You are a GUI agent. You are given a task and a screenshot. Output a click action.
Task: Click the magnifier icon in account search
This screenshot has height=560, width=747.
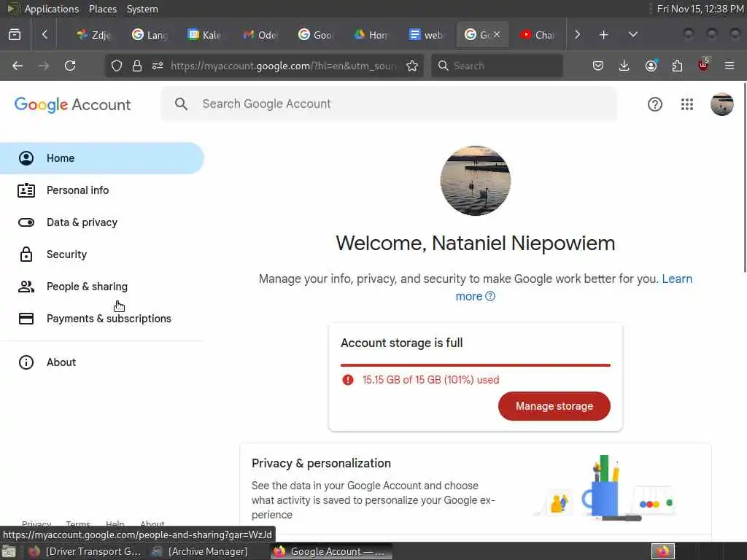181,104
